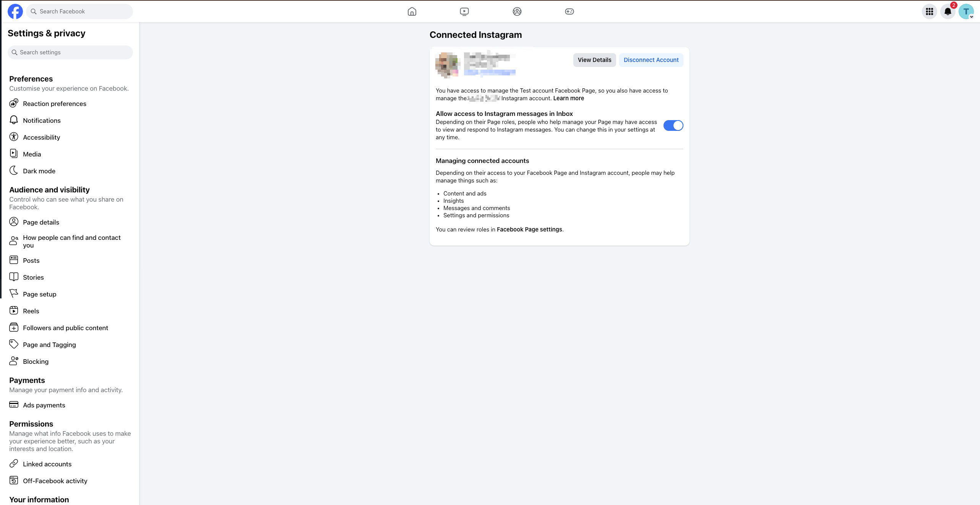The width and height of the screenshot is (980, 505).
Task: Click the Posts sidebar icon
Action: [14, 260]
